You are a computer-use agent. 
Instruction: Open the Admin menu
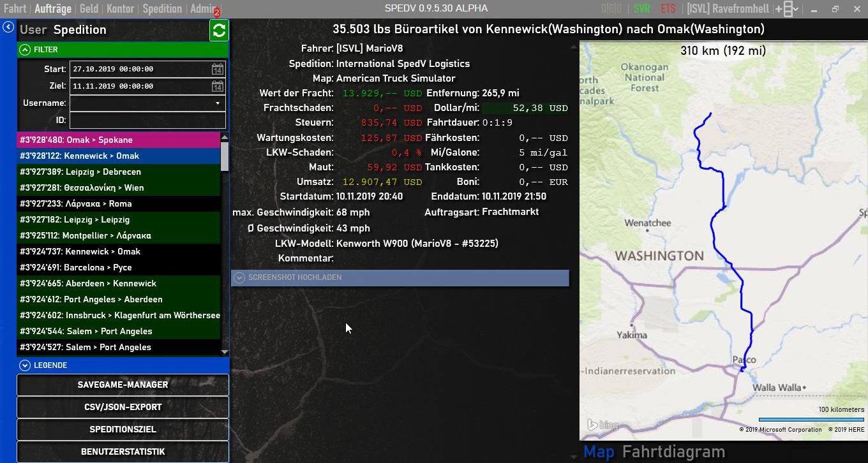pyautogui.click(x=202, y=8)
